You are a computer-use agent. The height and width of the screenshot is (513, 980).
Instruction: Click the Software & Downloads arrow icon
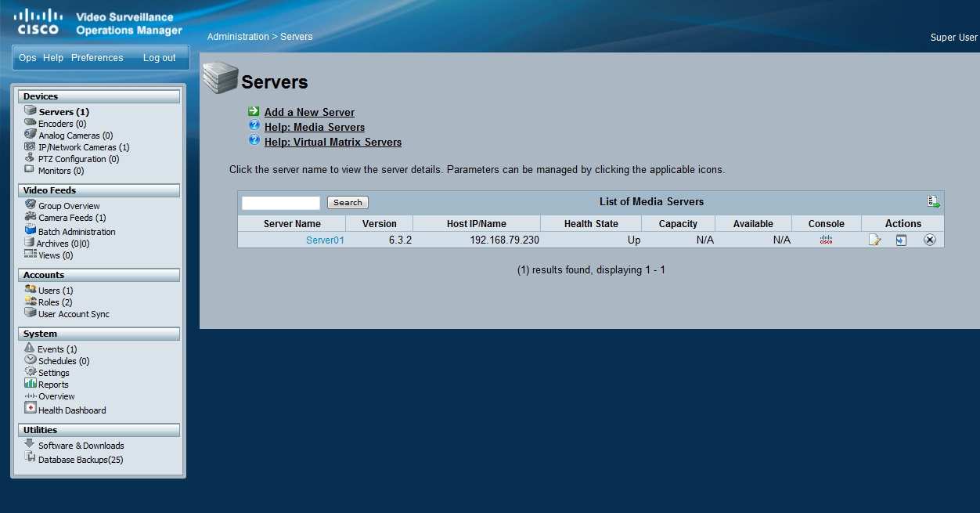coord(30,443)
